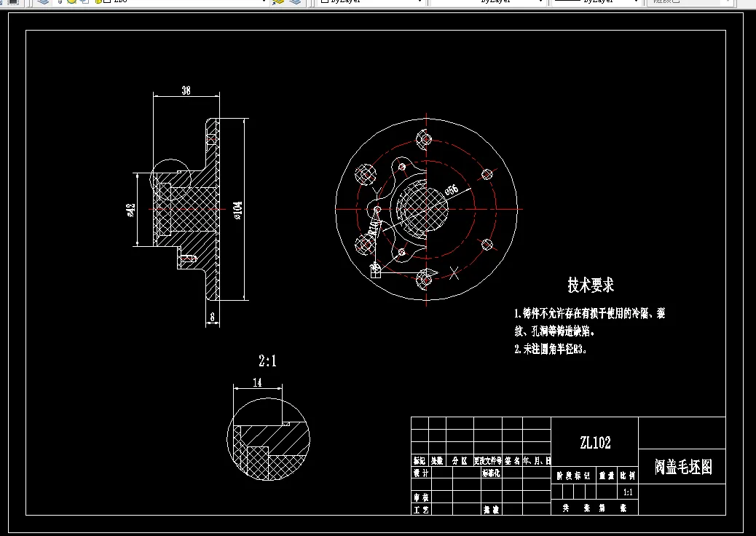Click the 技术要求 heading
The height and width of the screenshot is (536, 756).
click(x=591, y=285)
